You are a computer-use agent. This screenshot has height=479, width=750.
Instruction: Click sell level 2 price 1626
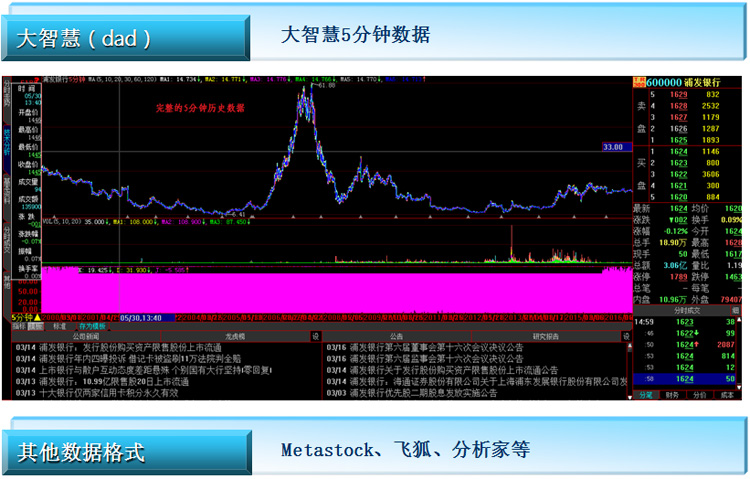pyautogui.click(x=678, y=129)
